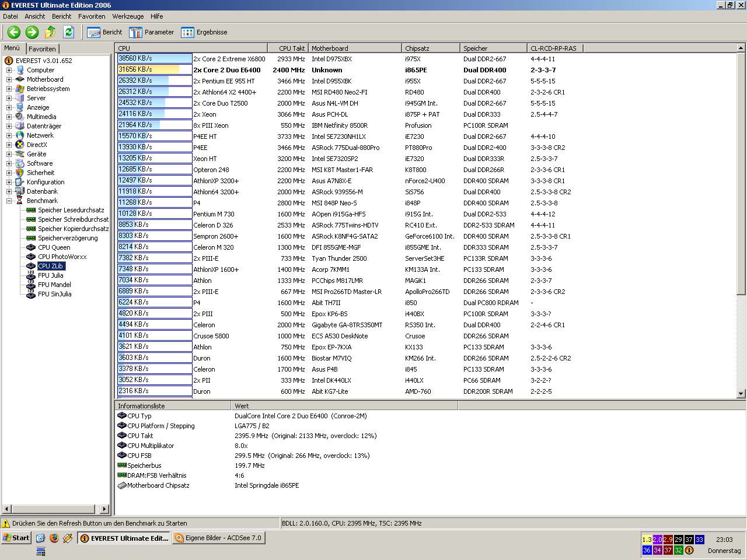Select CPU Queen benchmark
This screenshot has height=560, width=747.
(54, 247)
